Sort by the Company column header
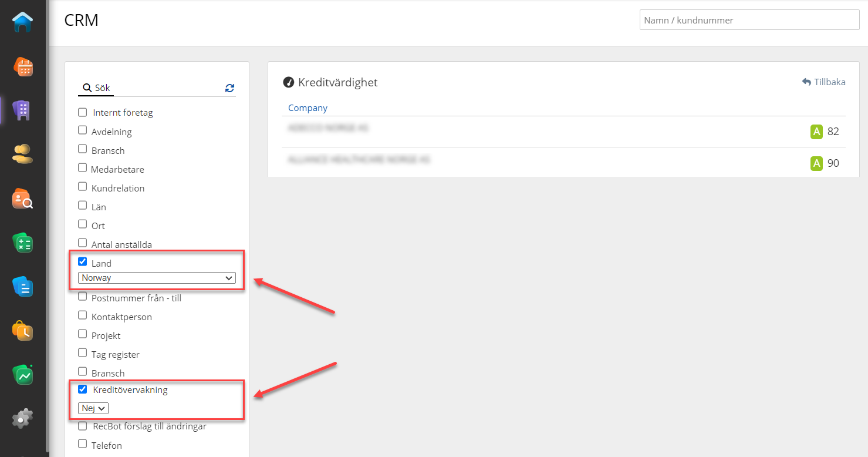 pyautogui.click(x=308, y=108)
